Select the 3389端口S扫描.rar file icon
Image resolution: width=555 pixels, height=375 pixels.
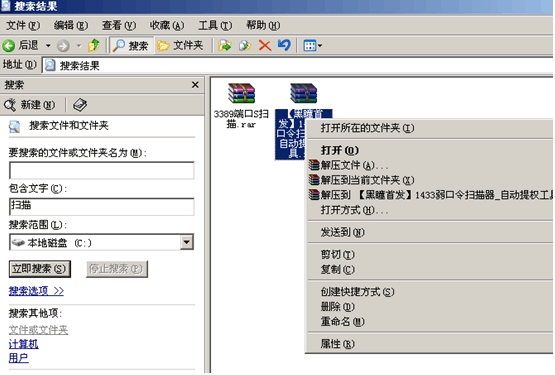[x=241, y=93]
